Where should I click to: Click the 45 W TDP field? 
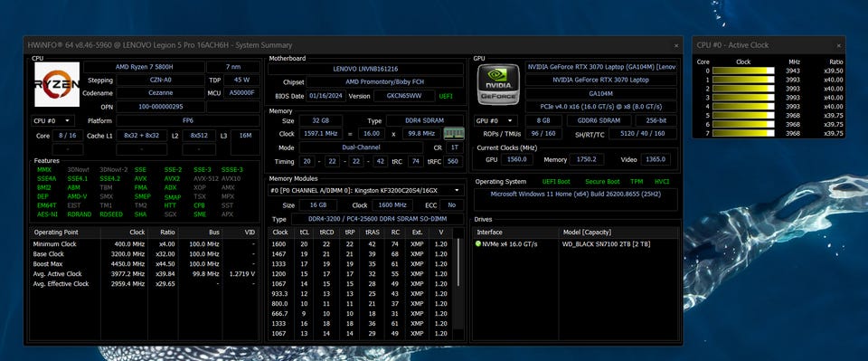tap(242, 81)
